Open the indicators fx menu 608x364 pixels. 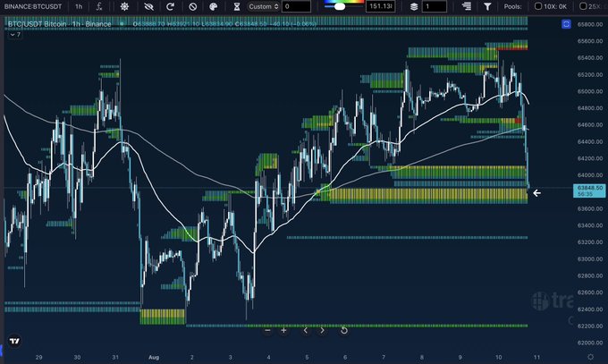99,6
